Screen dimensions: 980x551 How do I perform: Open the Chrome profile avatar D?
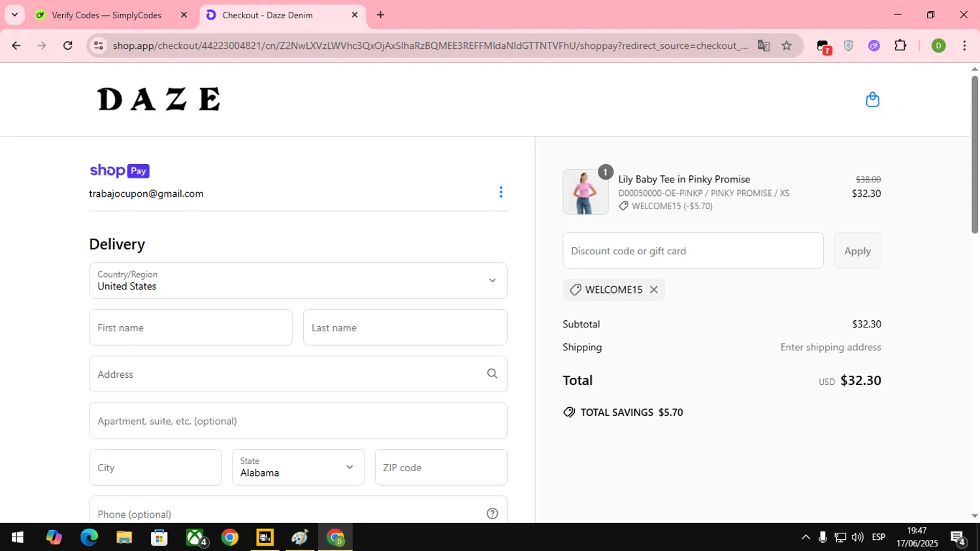click(938, 46)
